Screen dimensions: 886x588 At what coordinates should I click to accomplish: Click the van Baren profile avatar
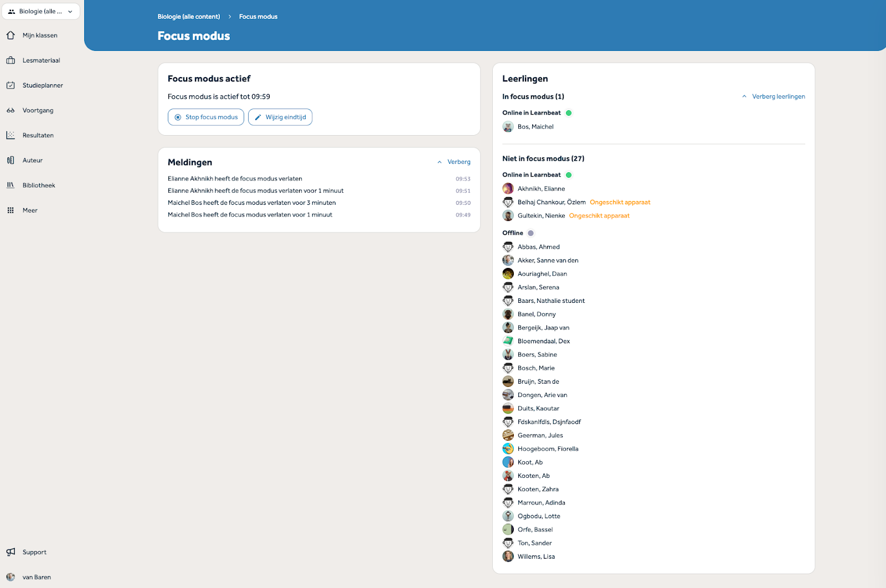[x=11, y=577]
